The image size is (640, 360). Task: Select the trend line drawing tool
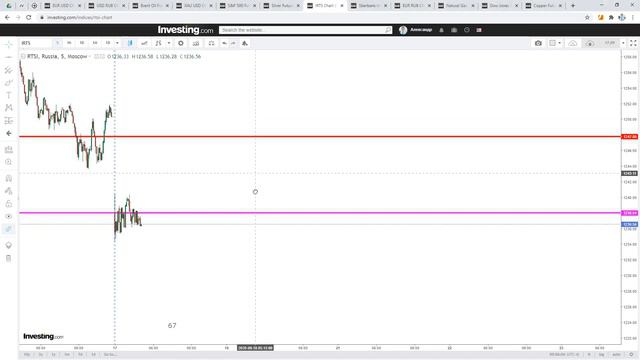(x=9, y=57)
